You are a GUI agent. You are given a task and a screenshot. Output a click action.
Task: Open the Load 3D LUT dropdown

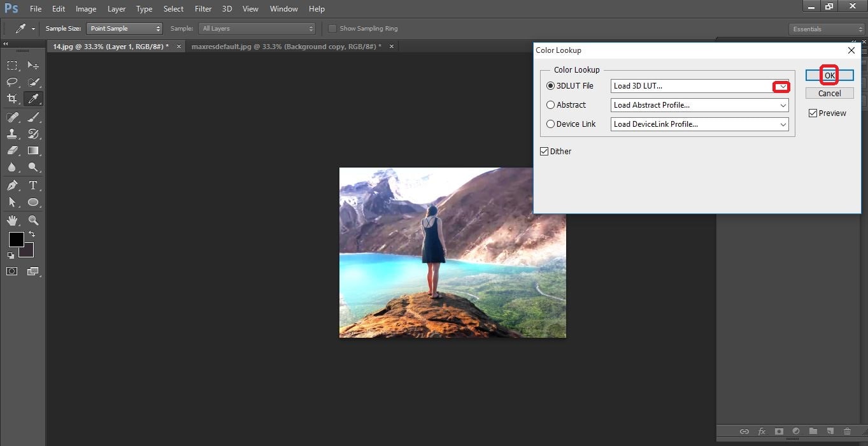tap(781, 86)
